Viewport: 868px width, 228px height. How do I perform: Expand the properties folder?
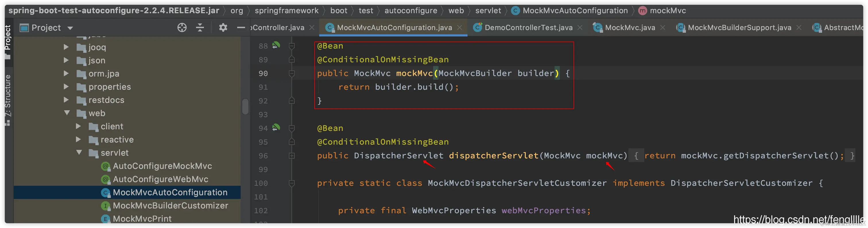pyautogui.click(x=66, y=86)
